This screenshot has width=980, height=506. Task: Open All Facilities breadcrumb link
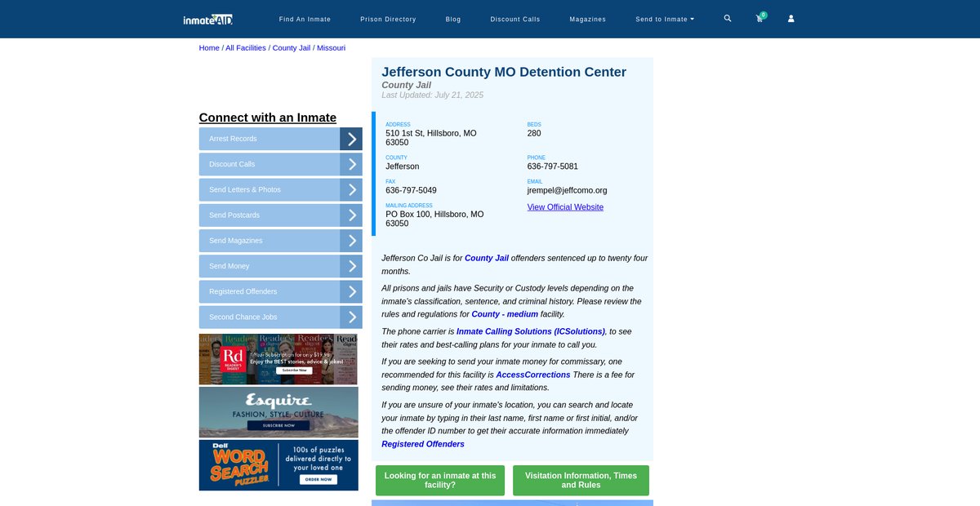point(246,48)
